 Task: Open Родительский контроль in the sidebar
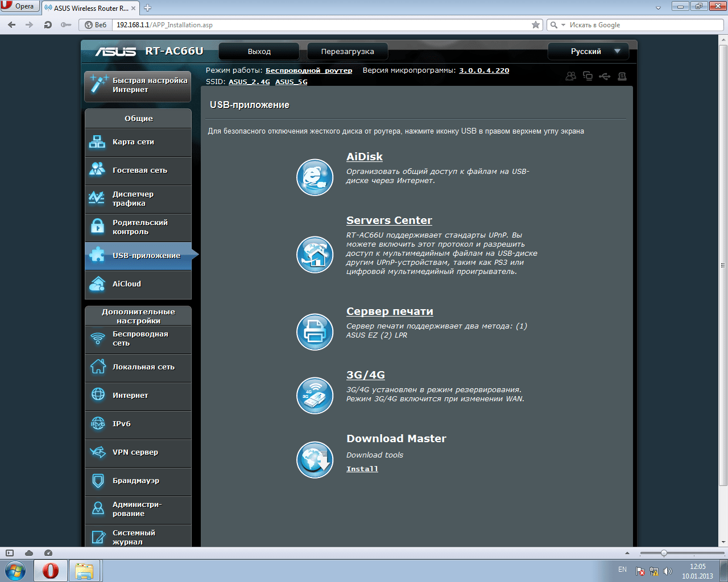pyautogui.click(x=138, y=227)
